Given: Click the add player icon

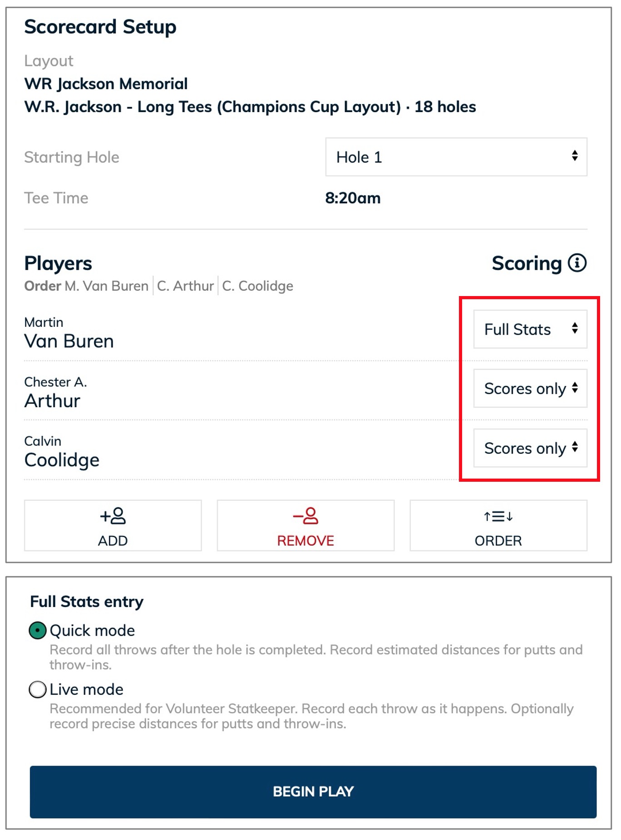Looking at the screenshot, I should 113,516.
